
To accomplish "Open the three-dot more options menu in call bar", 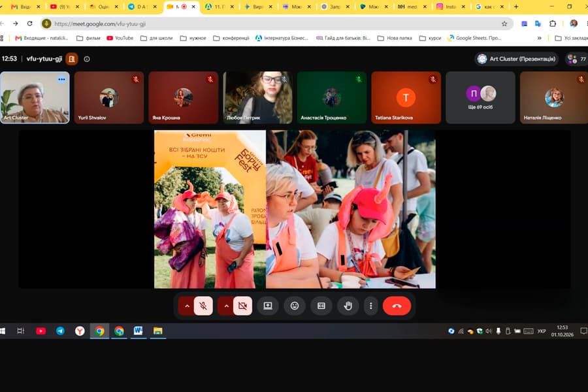I will pos(371,306).
